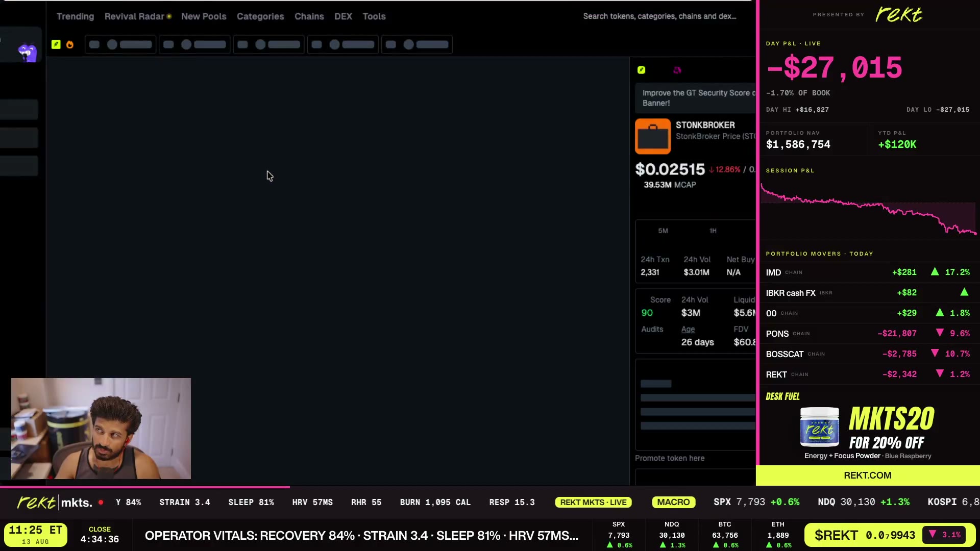Click the 24h Txn value 2,331
The height and width of the screenshot is (551, 980).
[650, 272]
